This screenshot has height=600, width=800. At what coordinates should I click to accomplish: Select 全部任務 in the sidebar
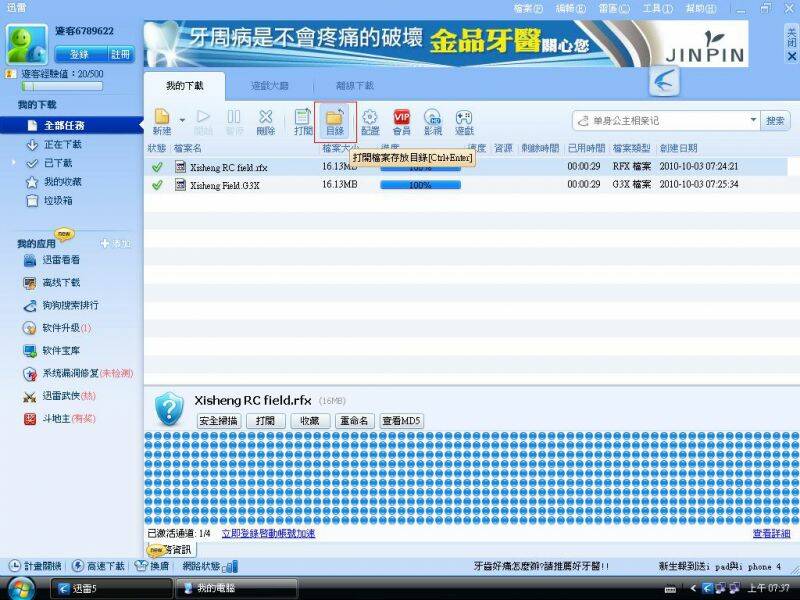71,126
